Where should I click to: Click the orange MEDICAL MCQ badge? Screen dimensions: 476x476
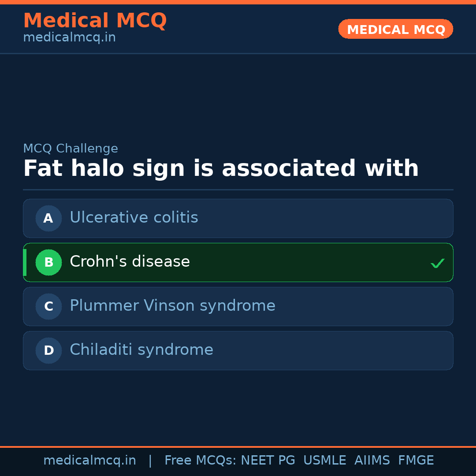point(396,29)
